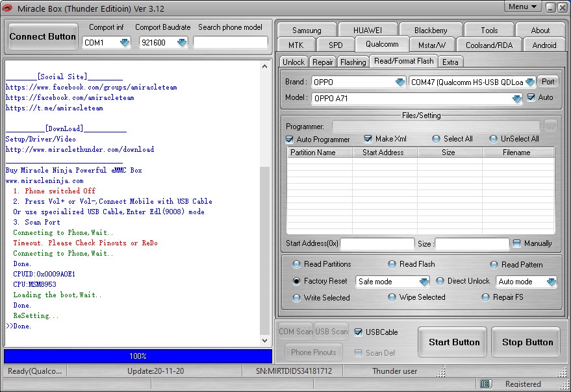This screenshot has height=392, width=571.
Task: Select the Write Selected option
Action: (296, 298)
